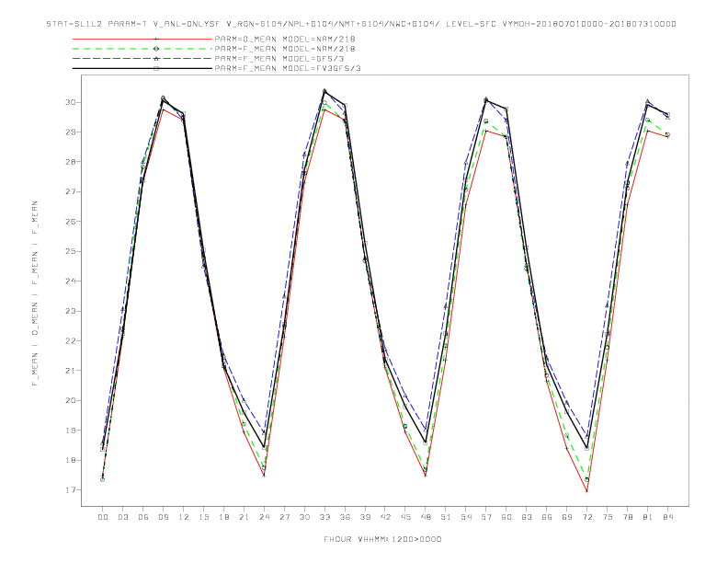Click value-axis tick label 27
Screen dimensions: 728x563
(x=71, y=192)
